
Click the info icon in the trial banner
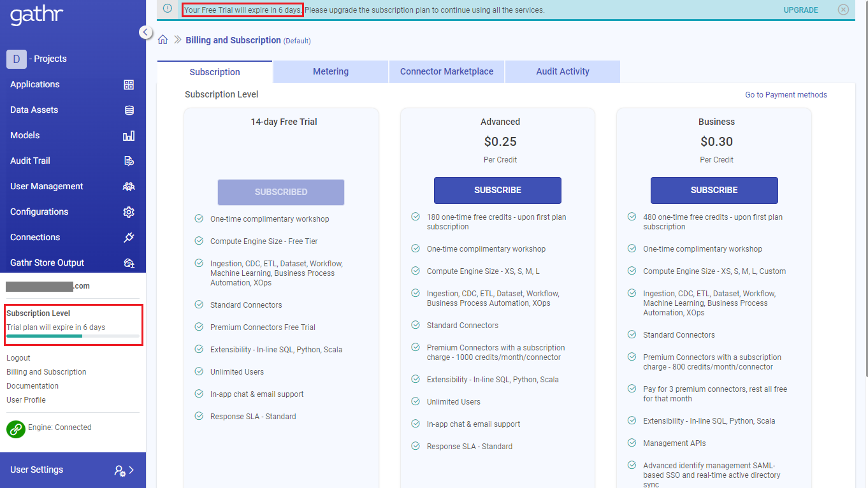168,9
